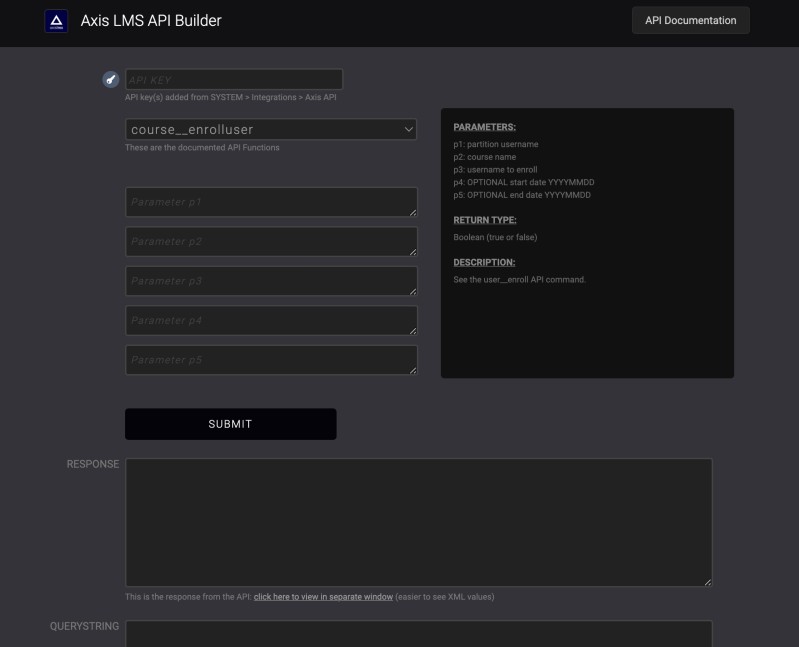
Task: Open the API Documentation button
Action: pos(690,20)
